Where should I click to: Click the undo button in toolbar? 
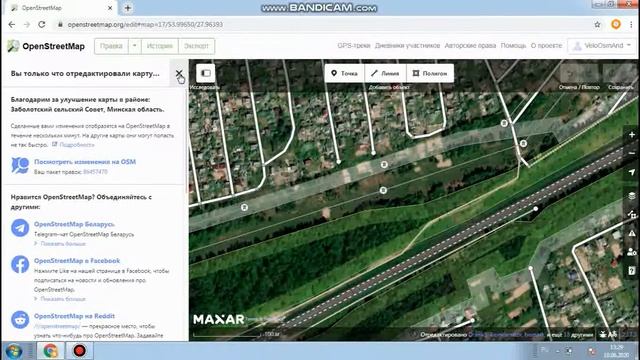click(x=570, y=73)
